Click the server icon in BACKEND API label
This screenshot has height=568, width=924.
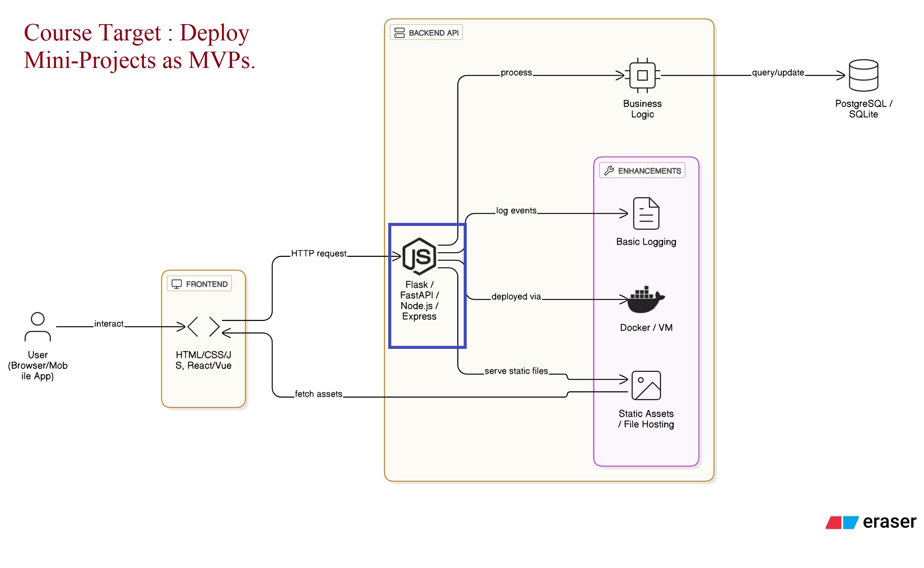[x=400, y=33]
